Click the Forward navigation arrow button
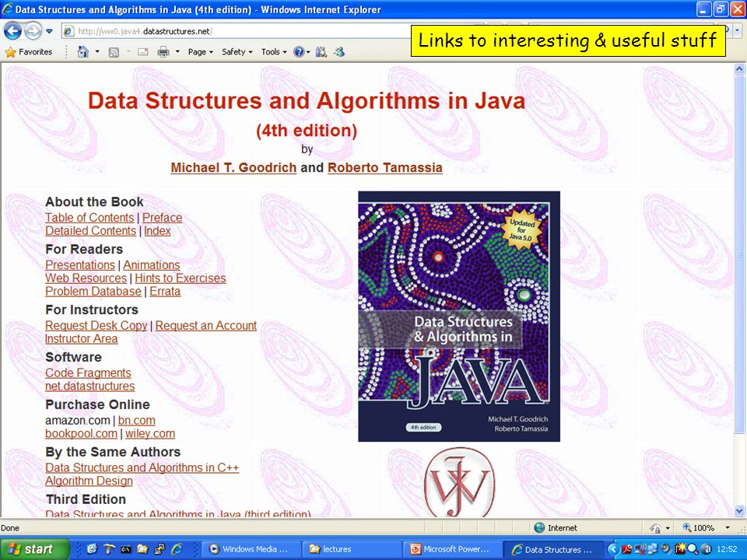 (33, 31)
